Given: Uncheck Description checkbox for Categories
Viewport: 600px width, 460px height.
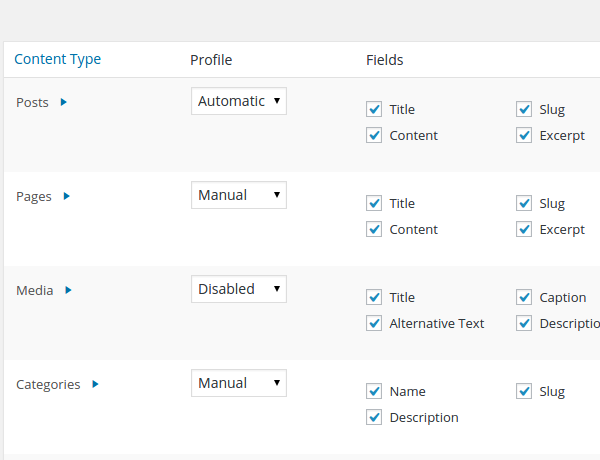Looking at the screenshot, I should 374,417.
